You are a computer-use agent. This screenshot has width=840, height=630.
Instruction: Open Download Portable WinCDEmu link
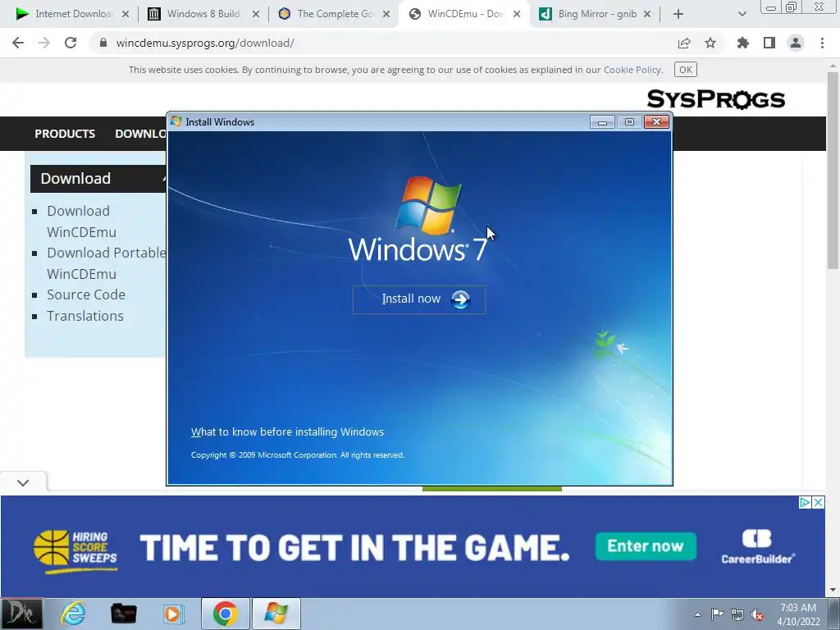click(106, 263)
